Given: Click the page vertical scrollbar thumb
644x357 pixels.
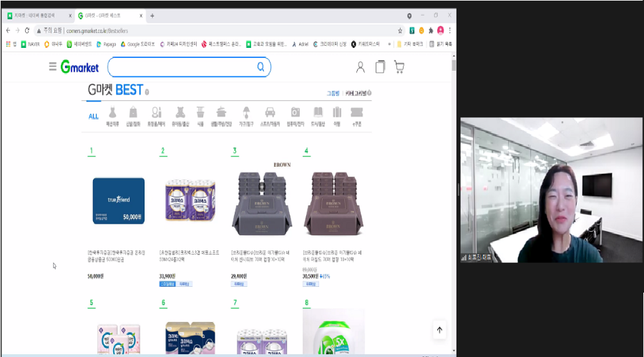Looking at the screenshot, I should pos(454,65).
